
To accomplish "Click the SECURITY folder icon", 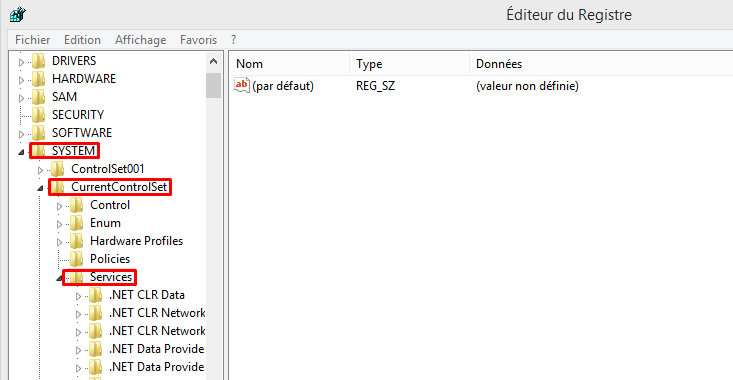I will click(38, 115).
